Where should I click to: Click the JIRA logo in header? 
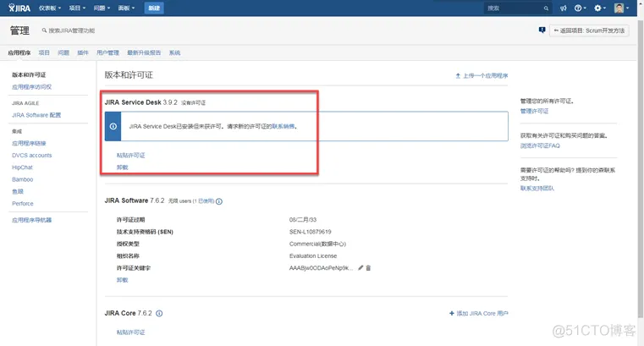[x=19, y=8]
